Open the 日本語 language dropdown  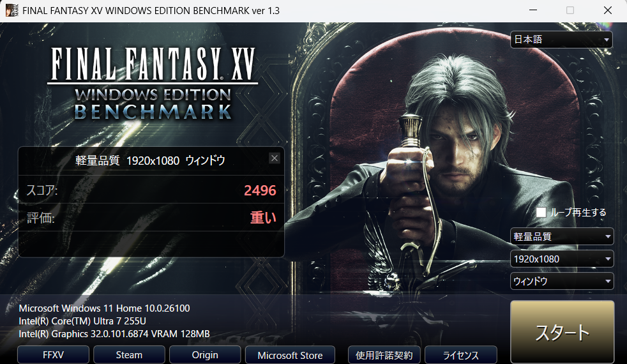tap(561, 40)
